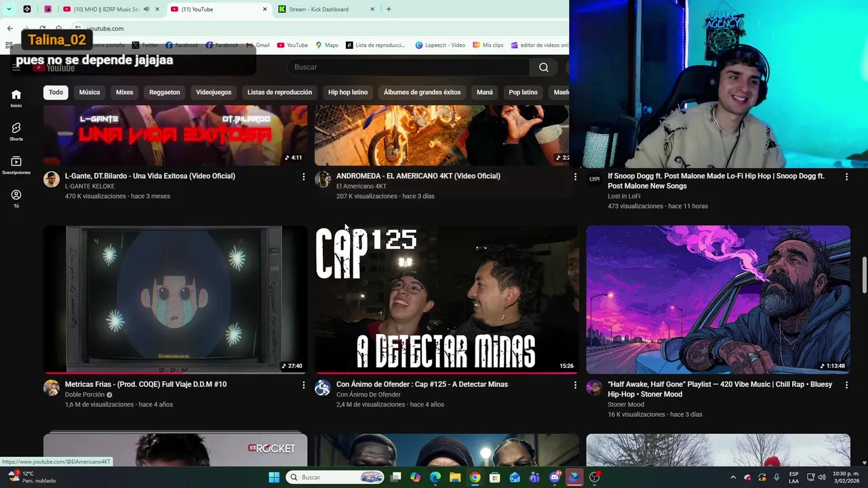The image size is (868, 488).
Task: Select the Reggaeton filter chip
Action: [x=165, y=92]
